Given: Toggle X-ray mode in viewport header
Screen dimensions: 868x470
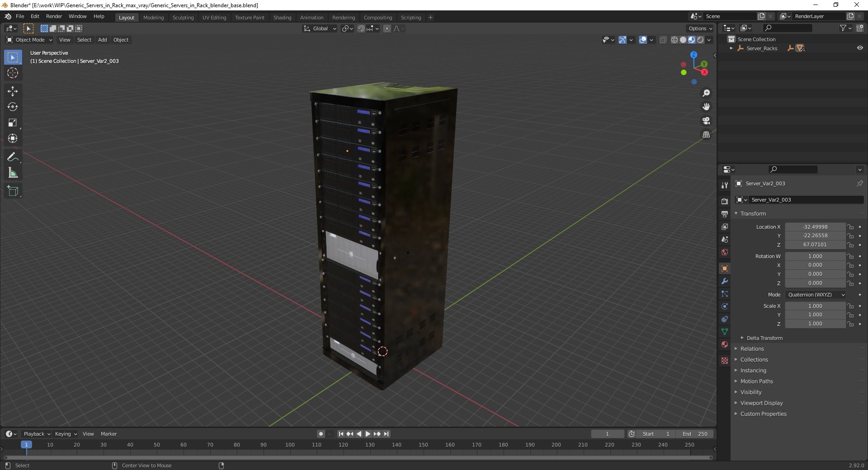Looking at the screenshot, I should pyautogui.click(x=663, y=40).
